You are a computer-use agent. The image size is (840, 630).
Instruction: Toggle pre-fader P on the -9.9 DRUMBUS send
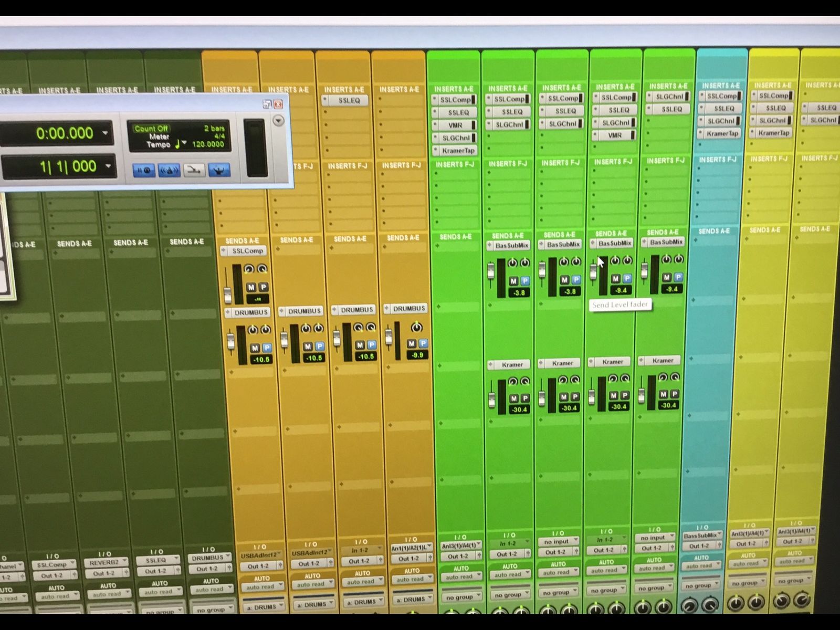423,343
